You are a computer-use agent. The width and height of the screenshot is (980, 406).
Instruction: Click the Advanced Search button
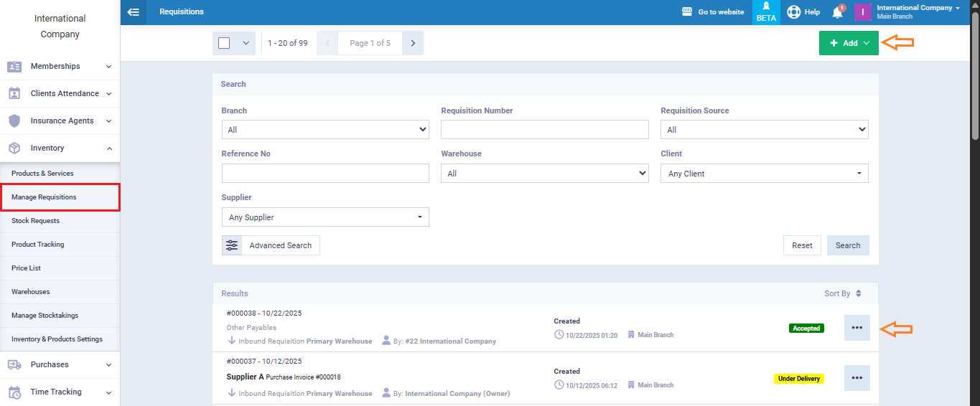271,245
